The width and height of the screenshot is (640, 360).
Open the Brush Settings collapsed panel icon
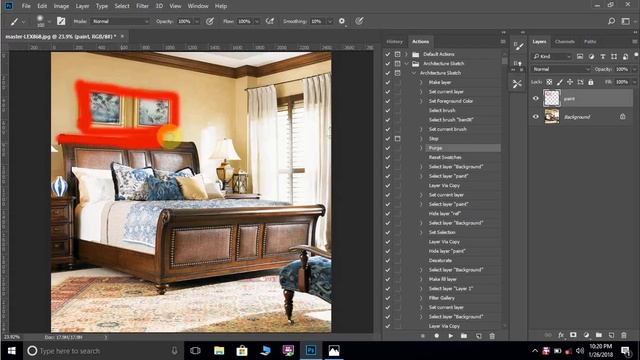(x=518, y=46)
